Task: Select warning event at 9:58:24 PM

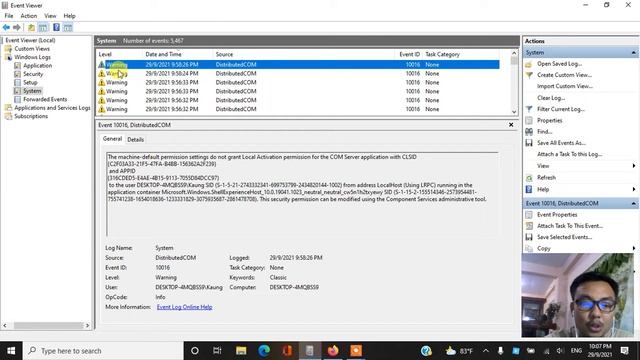Action: coord(298,73)
